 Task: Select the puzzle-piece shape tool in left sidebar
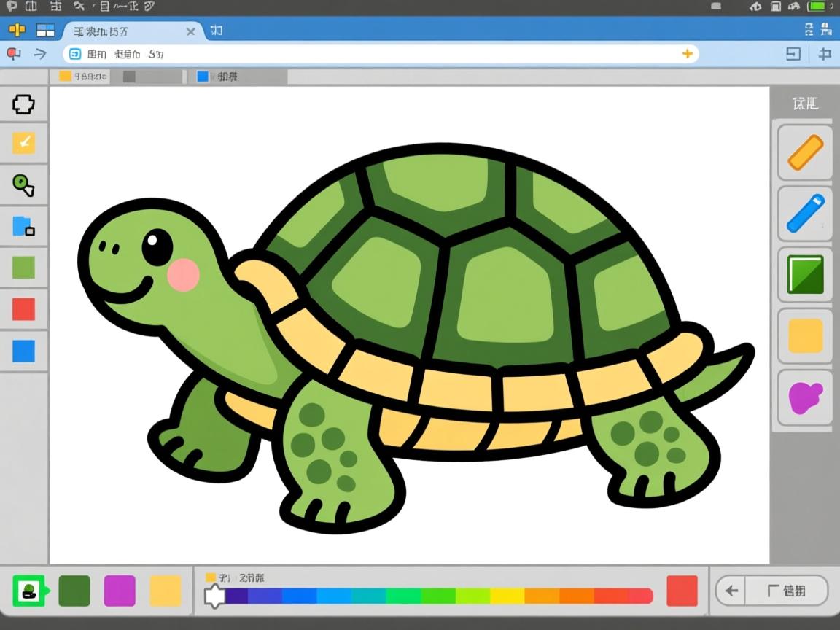point(23,104)
